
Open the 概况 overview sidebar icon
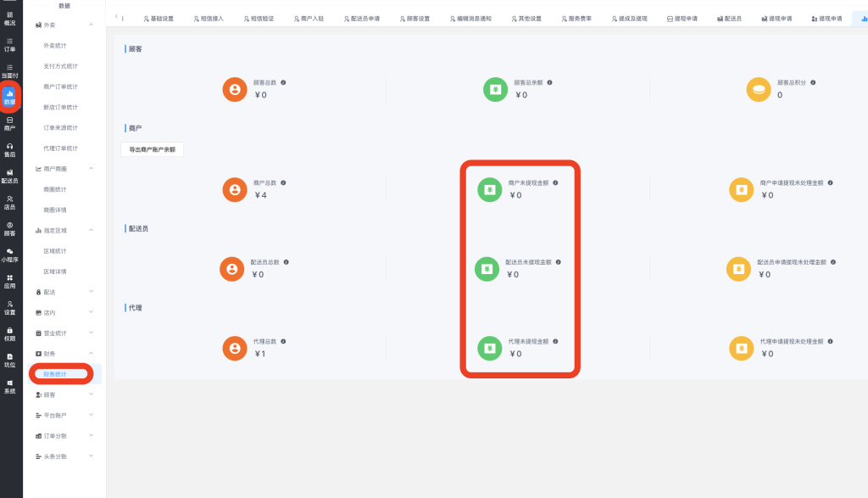(x=9, y=19)
